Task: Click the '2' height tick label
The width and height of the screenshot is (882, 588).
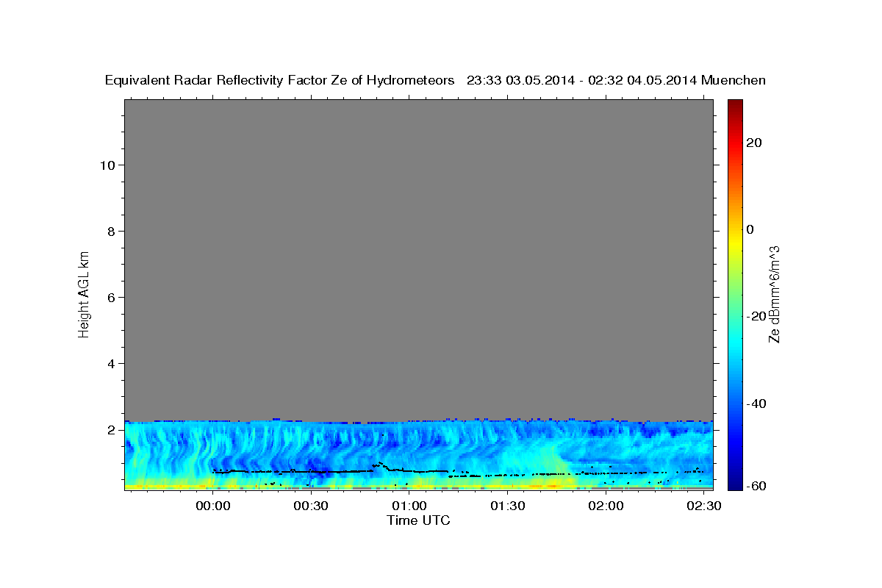Action: click(111, 429)
